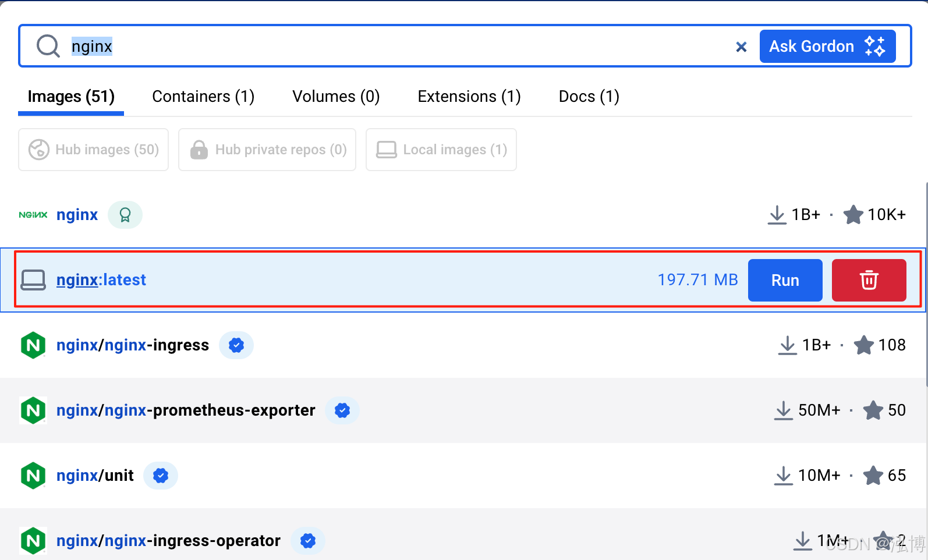This screenshot has width=928, height=560.
Task: Click the download icon on nginx row
Action: coord(777,215)
